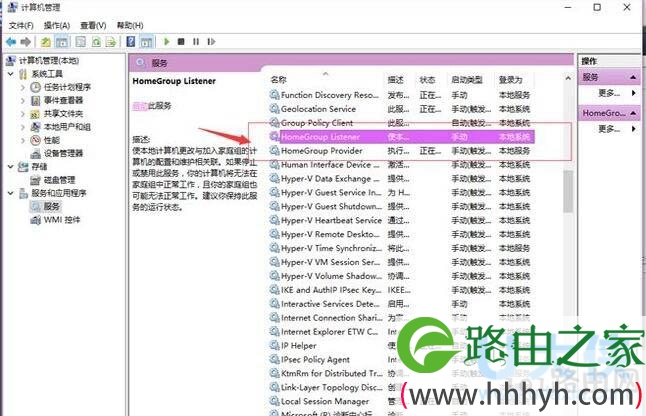Click the Export list toolbar icon
The image size is (646, 416).
click(111, 42)
